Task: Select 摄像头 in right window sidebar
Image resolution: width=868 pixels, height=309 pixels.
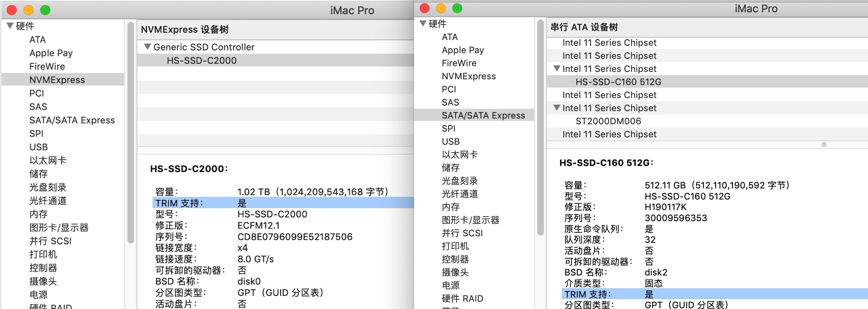Action: pos(455,272)
